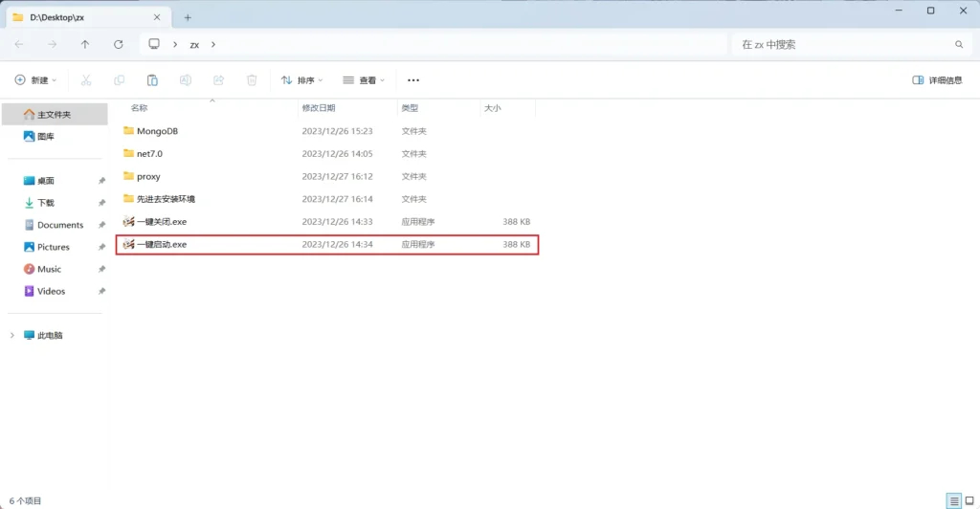Open Documents in the sidebar
The width and height of the screenshot is (980, 509).
coord(55,225)
